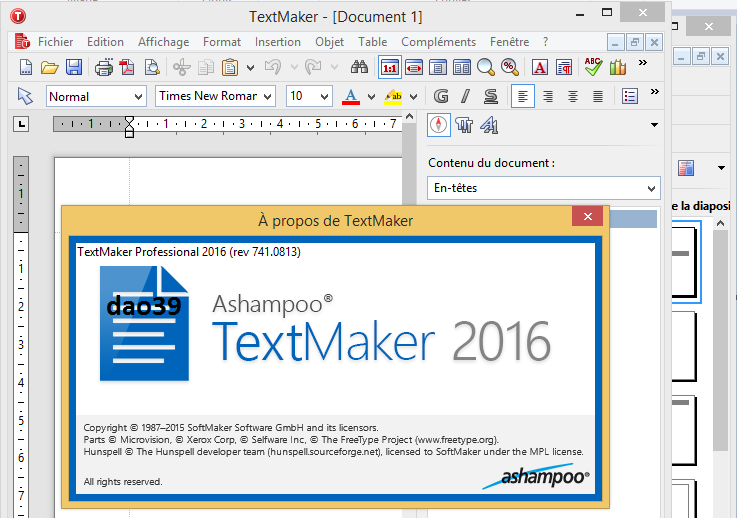
Task: Click the zoom magnifier icon
Action: click(486, 68)
